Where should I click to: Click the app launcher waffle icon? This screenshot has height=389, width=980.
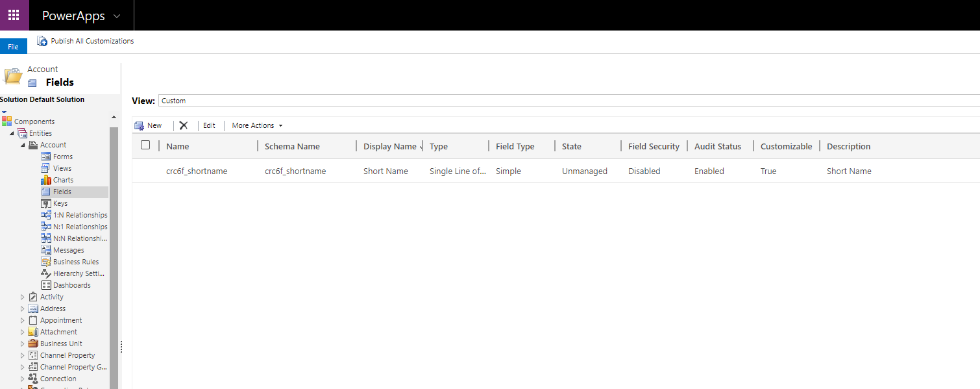click(x=14, y=14)
